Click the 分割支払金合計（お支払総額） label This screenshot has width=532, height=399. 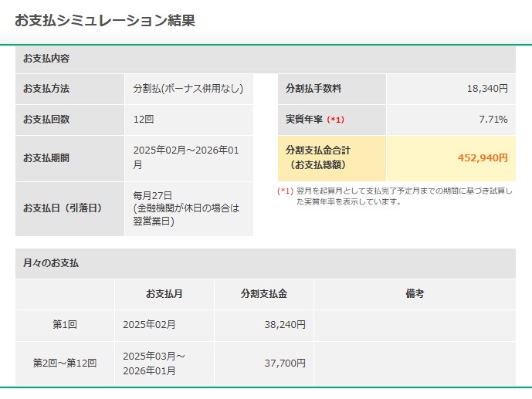(x=318, y=157)
